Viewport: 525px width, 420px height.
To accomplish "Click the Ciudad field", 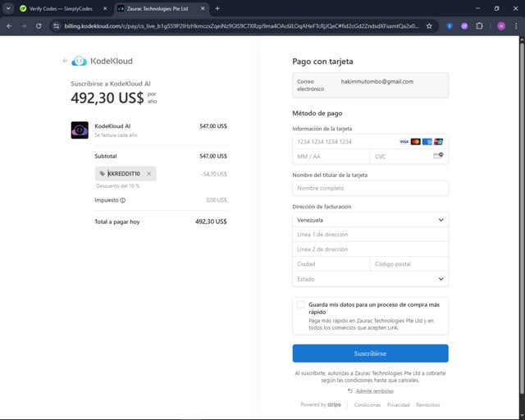I will (331, 264).
